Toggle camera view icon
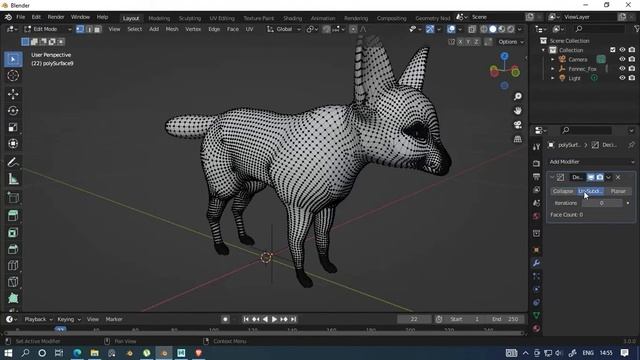 click(x=518, y=125)
